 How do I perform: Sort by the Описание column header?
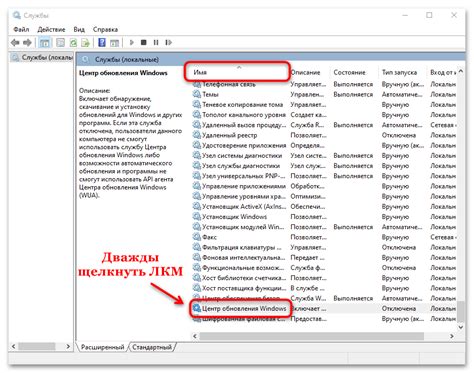click(x=305, y=72)
